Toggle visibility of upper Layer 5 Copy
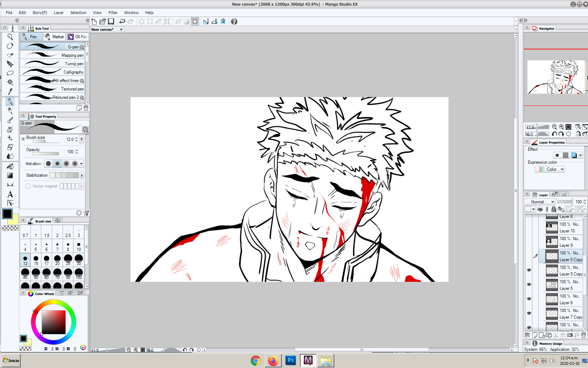This screenshot has width=588, height=368. [x=529, y=256]
